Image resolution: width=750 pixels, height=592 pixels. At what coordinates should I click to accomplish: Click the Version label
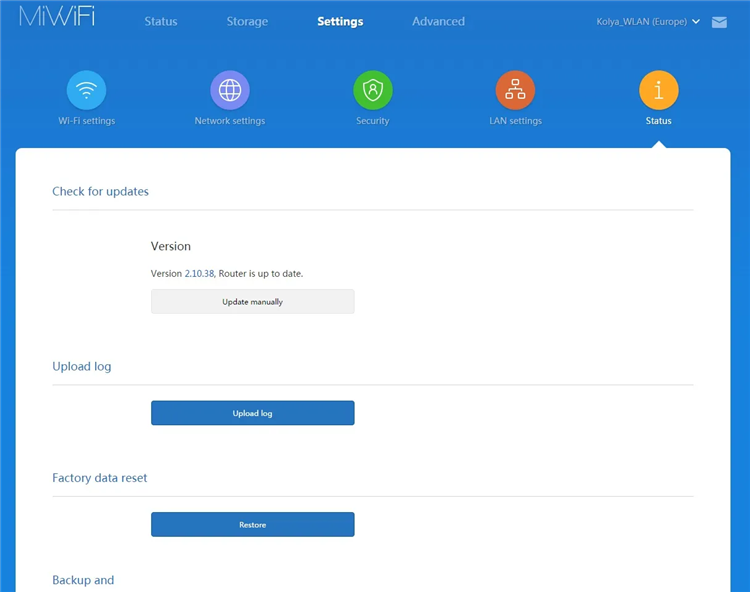coord(171,246)
